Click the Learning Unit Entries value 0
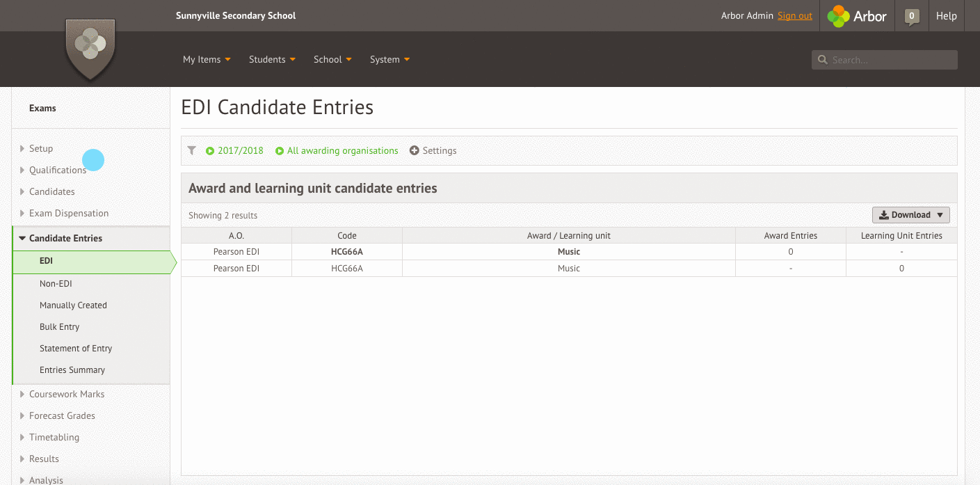The height and width of the screenshot is (485, 980). pos(901,269)
